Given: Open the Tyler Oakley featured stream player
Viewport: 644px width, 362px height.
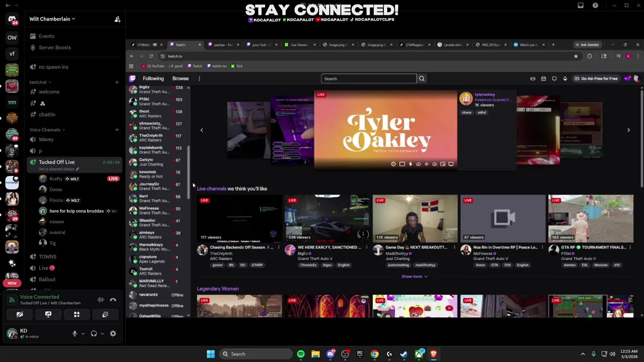Looking at the screenshot, I should point(385,130).
